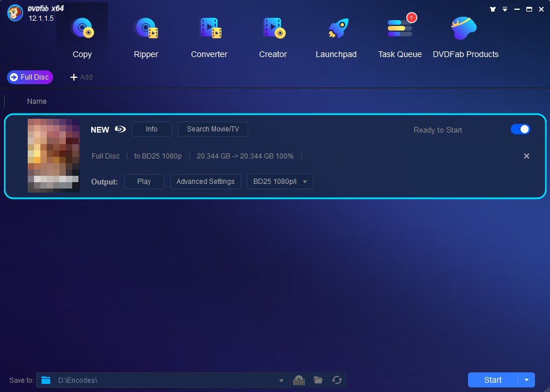Screen dimensions: 550x392
Task: Click the red Task Queue notification badge
Action: [x=411, y=17]
